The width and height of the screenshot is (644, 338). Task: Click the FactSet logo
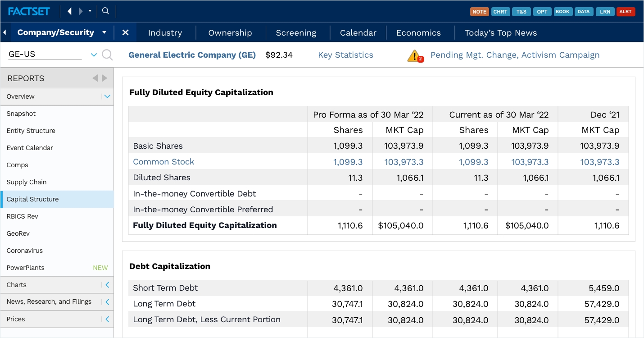coord(29,11)
